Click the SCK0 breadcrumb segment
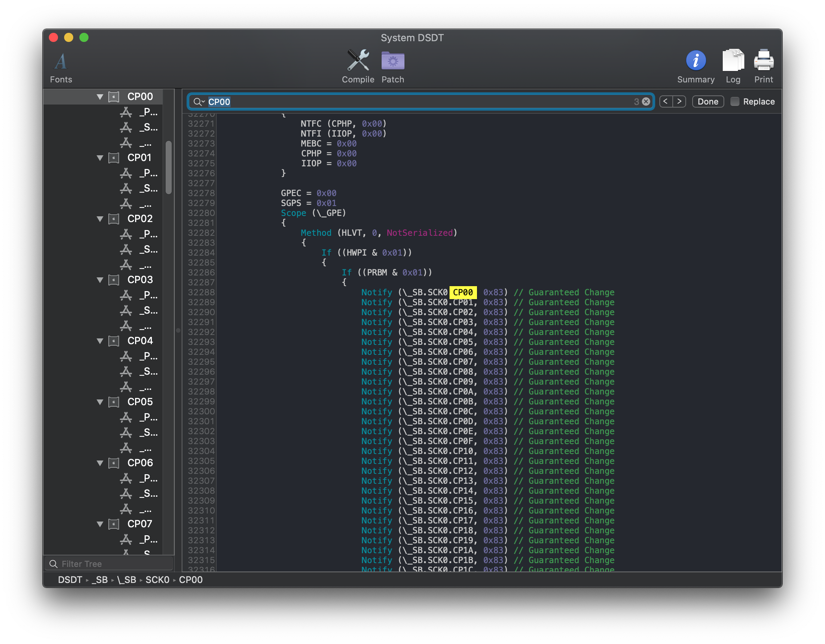Screen dimensions: 825x644 click(157, 580)
